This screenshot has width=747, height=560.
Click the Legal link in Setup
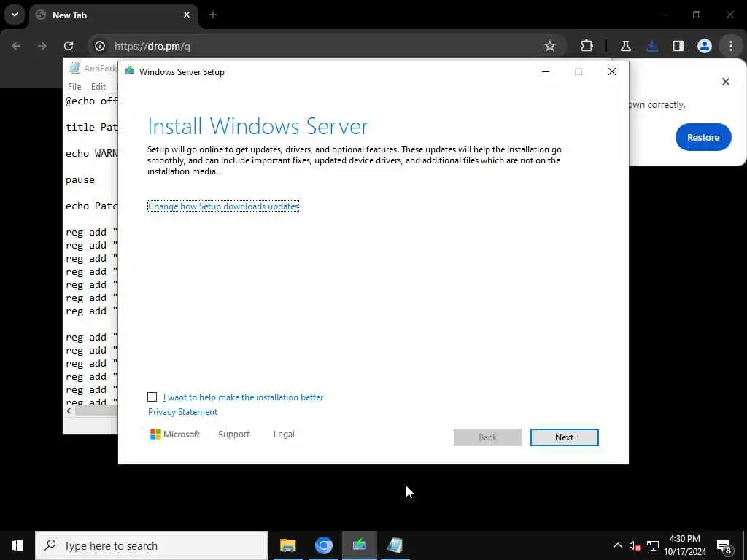pyautogui.click(x=284, y=435)
